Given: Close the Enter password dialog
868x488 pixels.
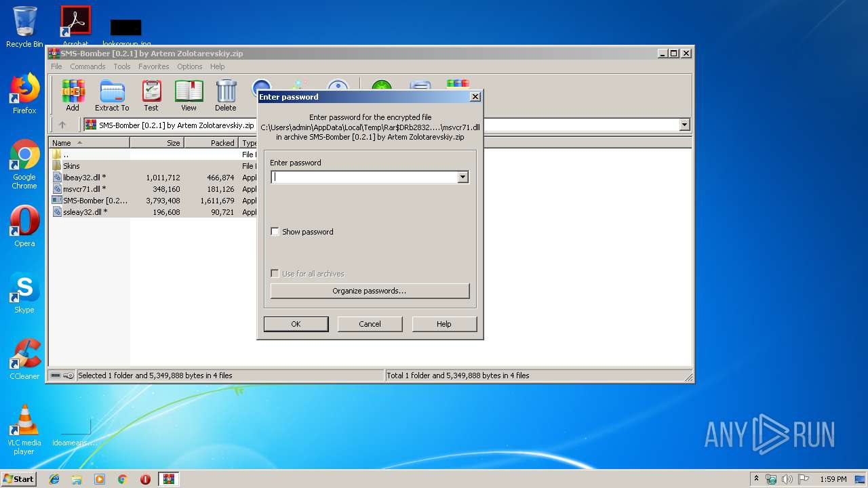Looking at the screenshot, I should [x=475, y=96].
